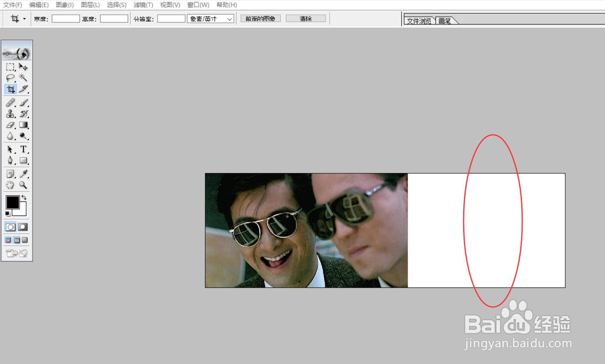This screenshot has height=364, width=605.
Task: Open the 视图(V) menu
Action: pyautogui.click(x=170, y=5)
